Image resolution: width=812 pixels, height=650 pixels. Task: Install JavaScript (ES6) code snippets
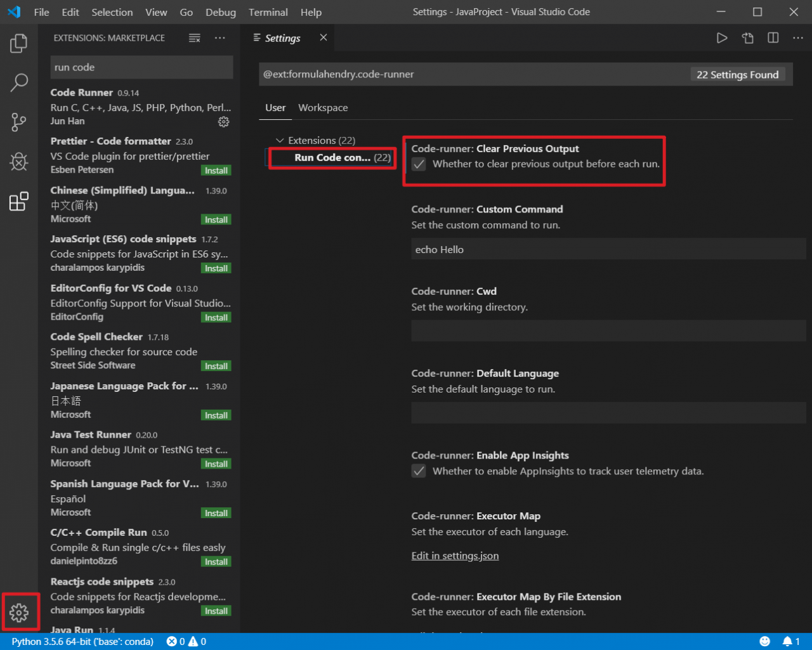point(216,268)
